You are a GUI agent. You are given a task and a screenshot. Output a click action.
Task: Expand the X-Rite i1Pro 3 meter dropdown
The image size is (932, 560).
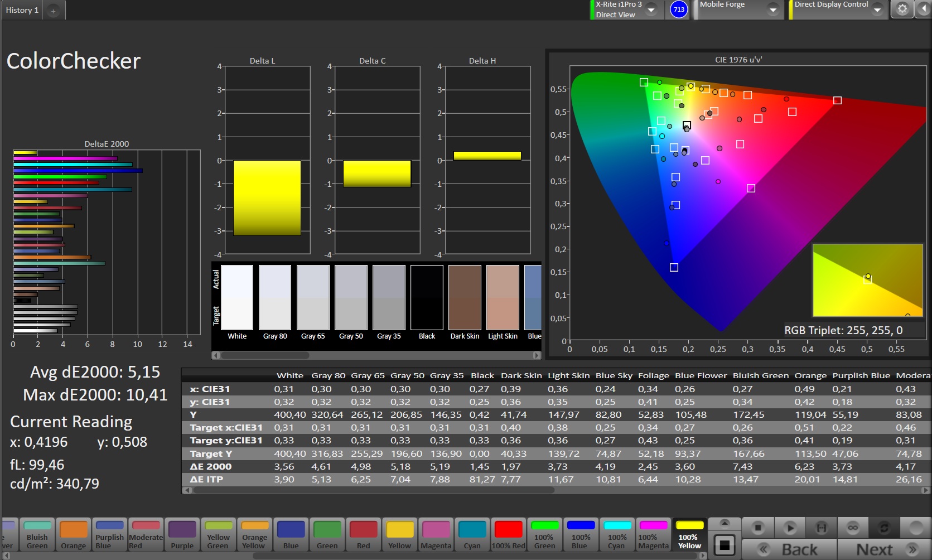651,9
